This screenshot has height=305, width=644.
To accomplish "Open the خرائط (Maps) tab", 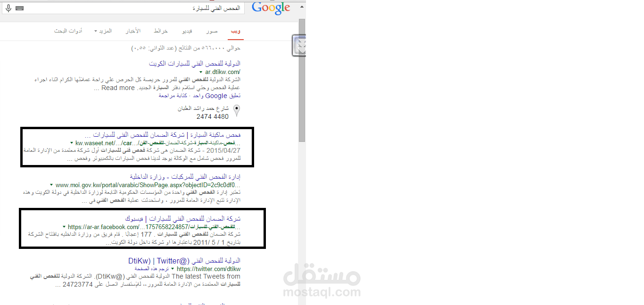I will point(161,31).
